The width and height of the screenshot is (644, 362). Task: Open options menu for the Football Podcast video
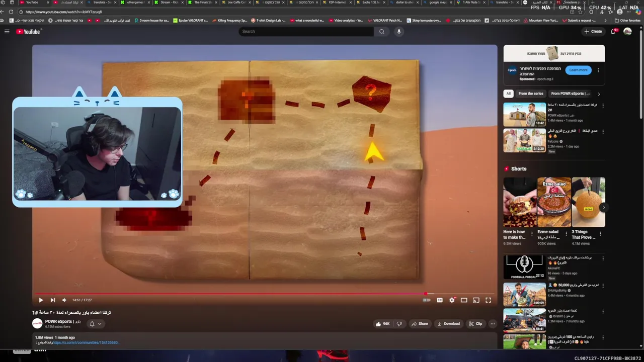tap(603, 258)
